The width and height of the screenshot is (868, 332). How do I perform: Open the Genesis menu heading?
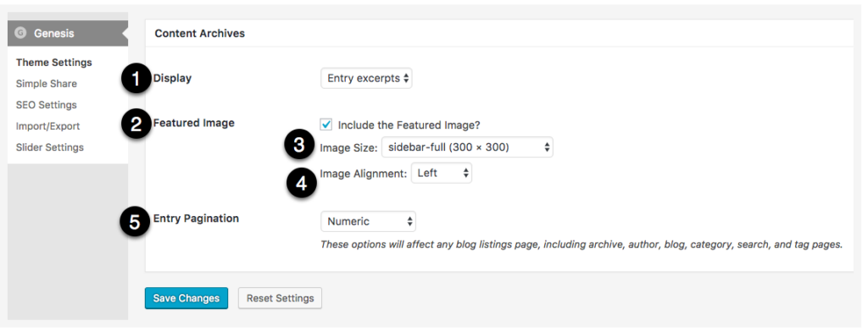tap(68, 33)
